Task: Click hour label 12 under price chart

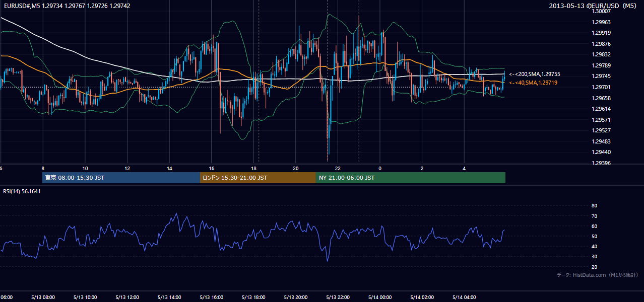Action: [127, 168]
